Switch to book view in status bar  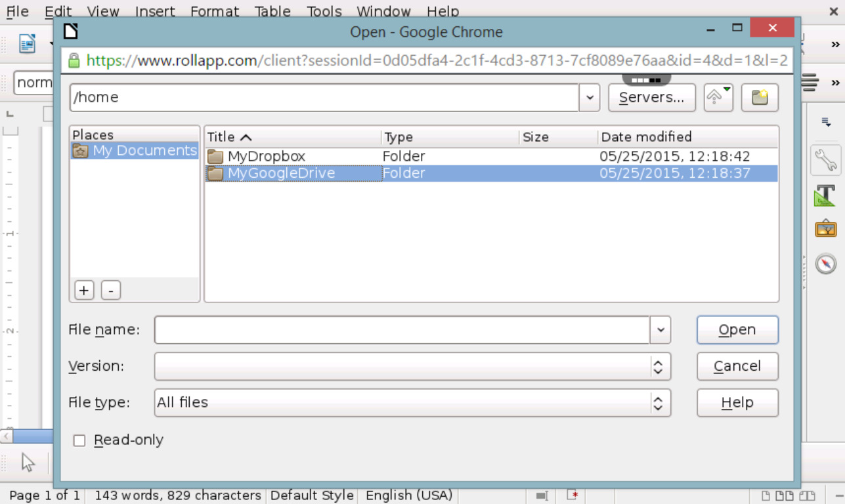tap(807, 495)
